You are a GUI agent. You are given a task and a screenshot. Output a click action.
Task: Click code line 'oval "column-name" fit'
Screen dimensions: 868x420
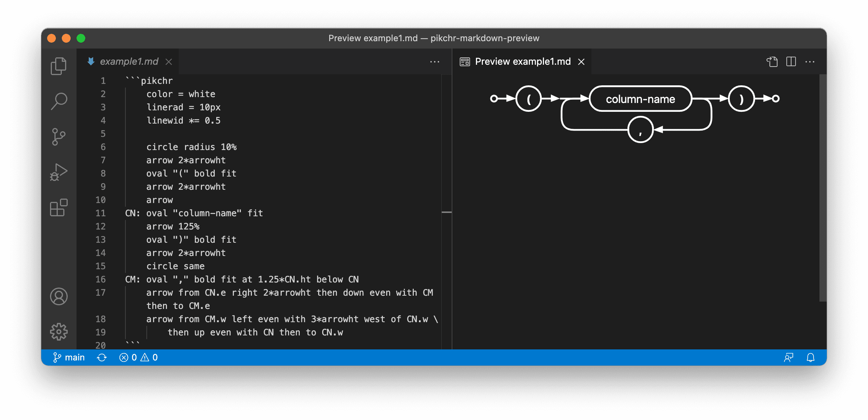click(204, 213)
